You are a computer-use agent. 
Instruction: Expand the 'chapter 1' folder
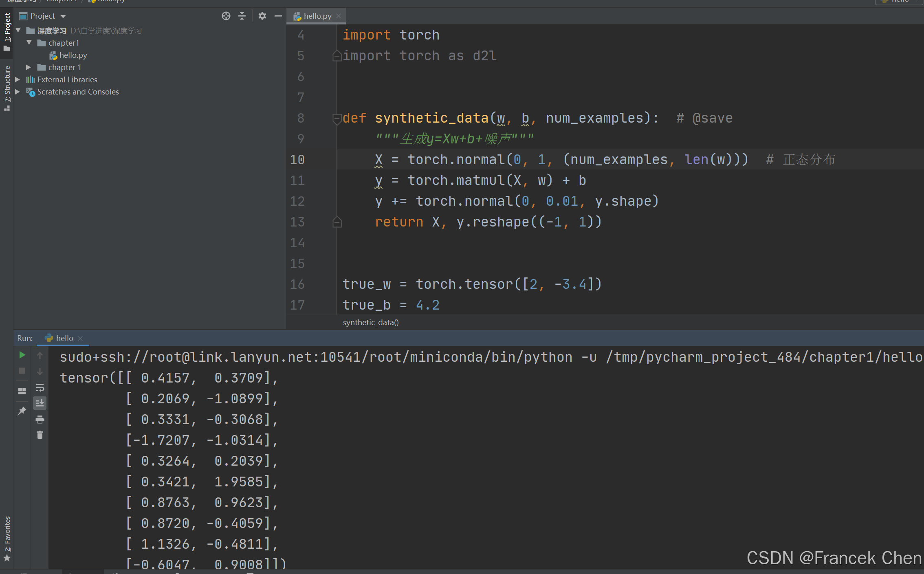tap(29, 67)
